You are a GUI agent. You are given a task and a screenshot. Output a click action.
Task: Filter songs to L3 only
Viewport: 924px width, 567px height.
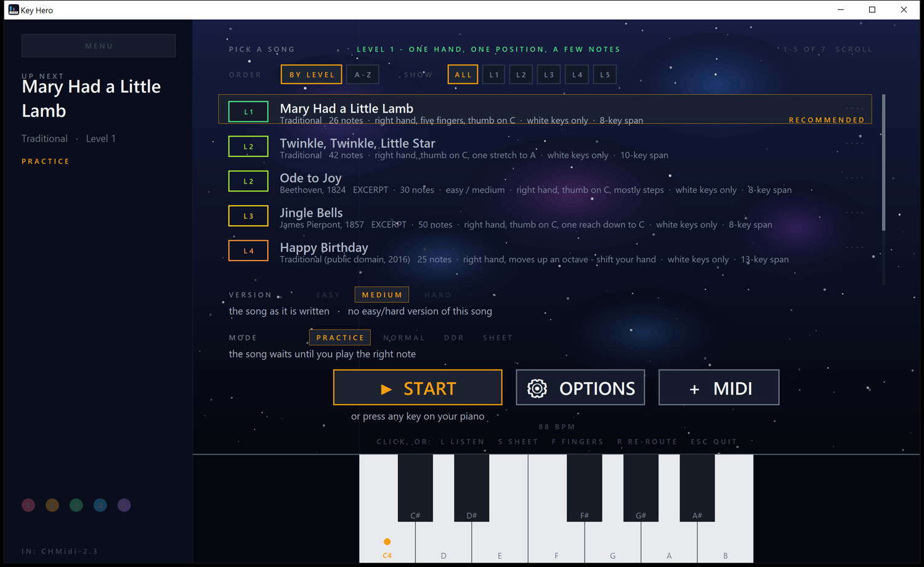click(549, 74)
